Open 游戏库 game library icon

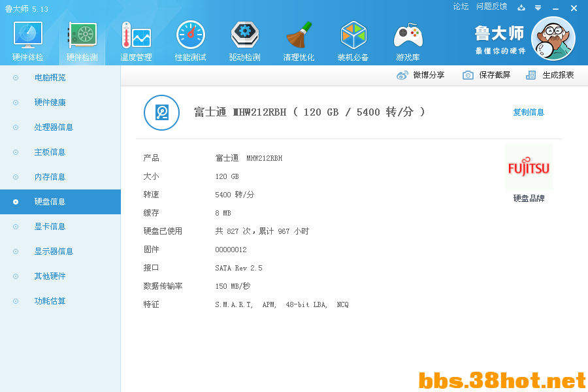click(408, 36)
